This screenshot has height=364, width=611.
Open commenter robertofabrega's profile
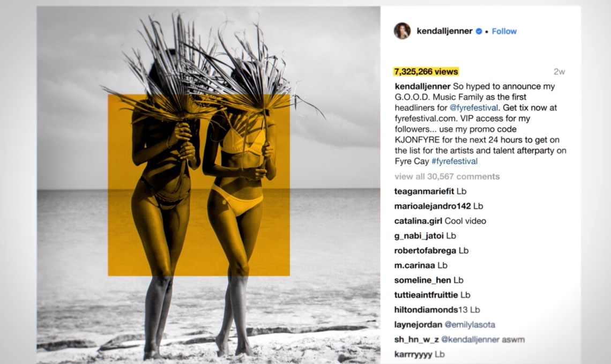tap(425, 250)
